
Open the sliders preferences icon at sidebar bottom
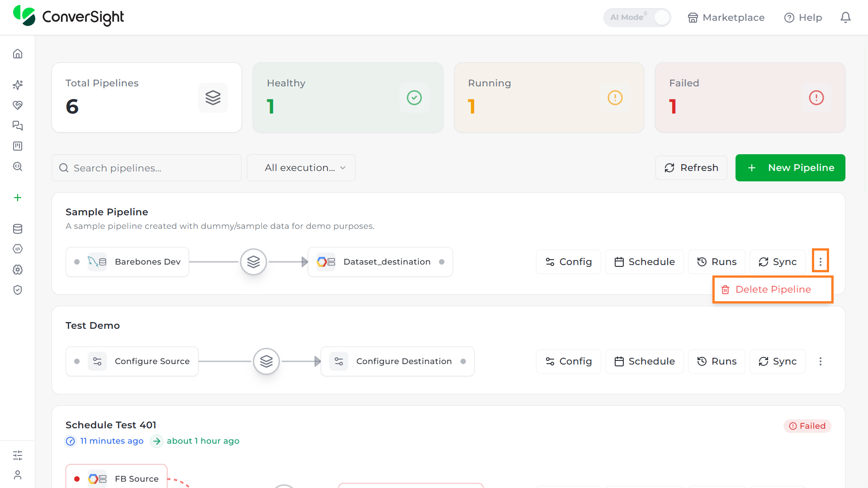pos(18,455)
